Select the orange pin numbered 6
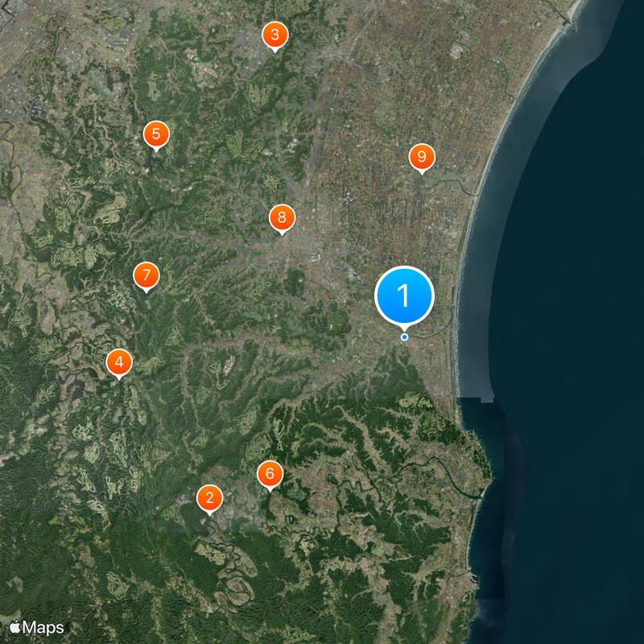644x644 pixels. coord(270,473)
